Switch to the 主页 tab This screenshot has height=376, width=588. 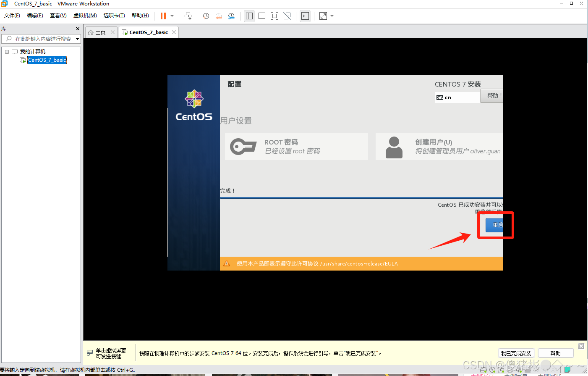(101, 32)
